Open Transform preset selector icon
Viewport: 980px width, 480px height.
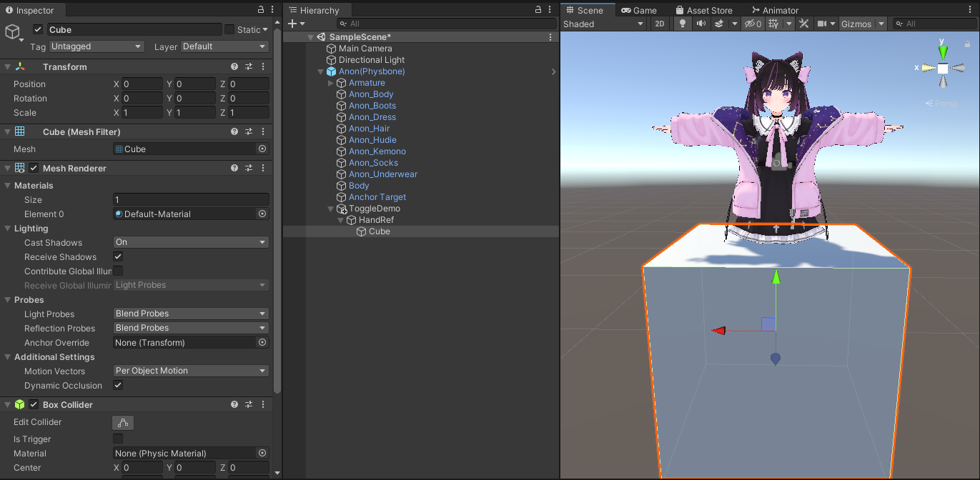249,66
